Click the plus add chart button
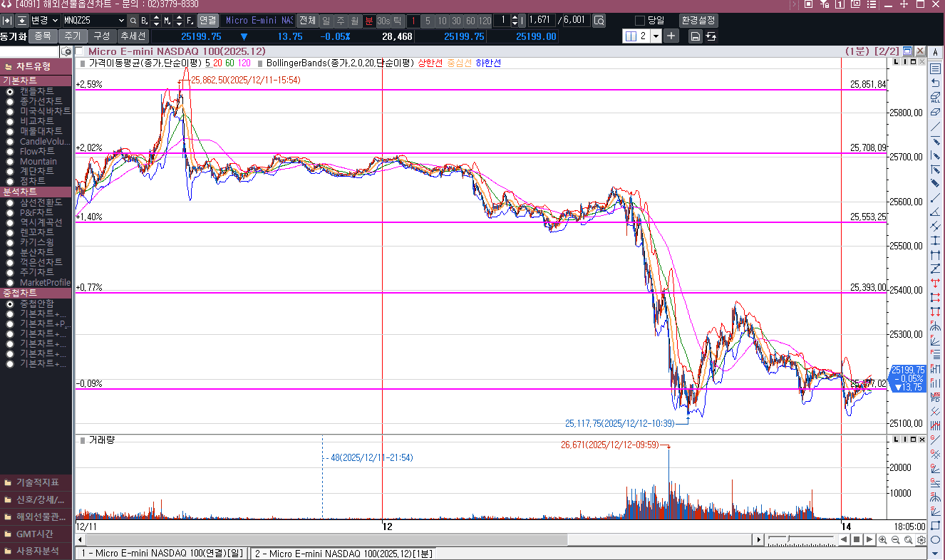The image size is (945, 560). (x=671, y=36)
